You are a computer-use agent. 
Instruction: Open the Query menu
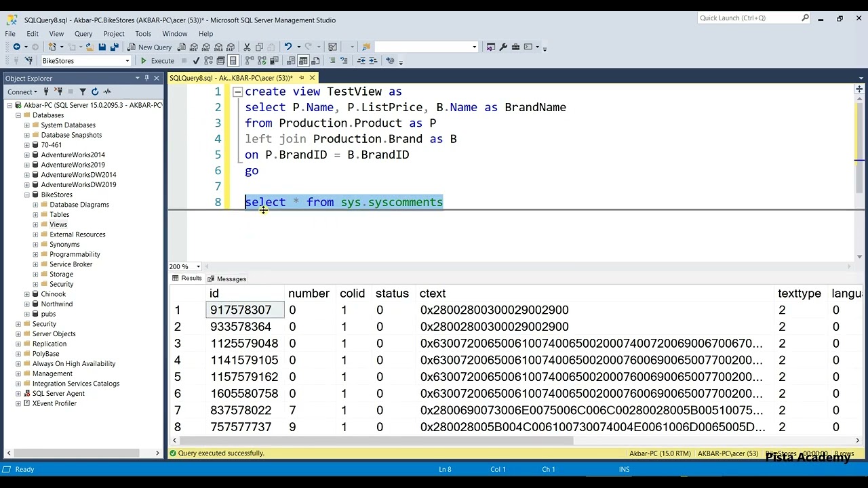83,33
